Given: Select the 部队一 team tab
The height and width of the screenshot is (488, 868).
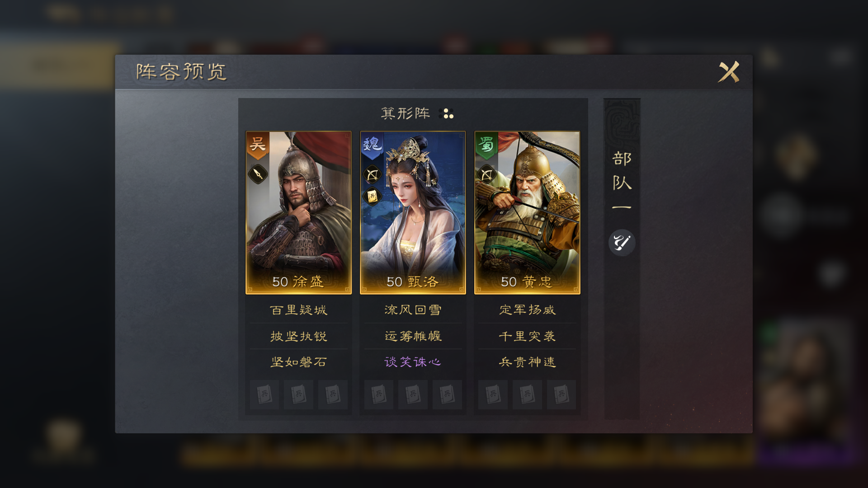Looking at the screenshot, I should (x=622, y=181).
